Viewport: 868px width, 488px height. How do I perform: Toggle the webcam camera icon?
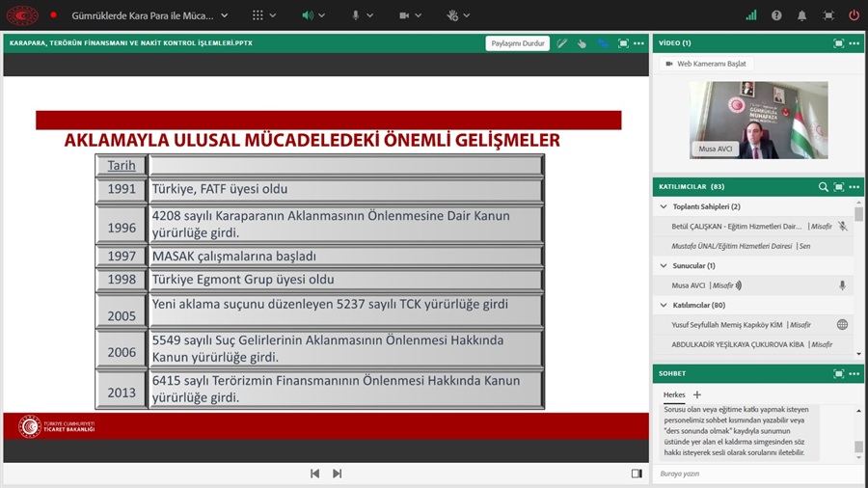[x=404, y=15]
